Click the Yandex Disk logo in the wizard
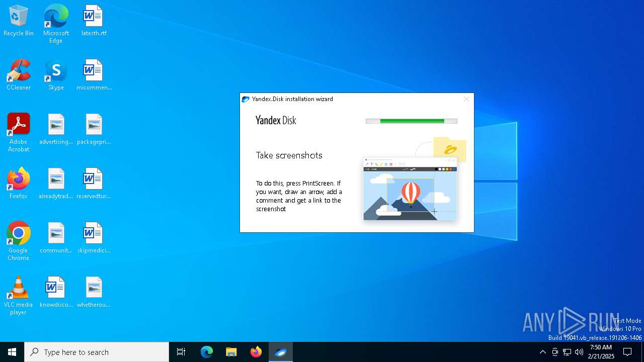Viewport: 644px width, 362px height. [x=276, y=120]
